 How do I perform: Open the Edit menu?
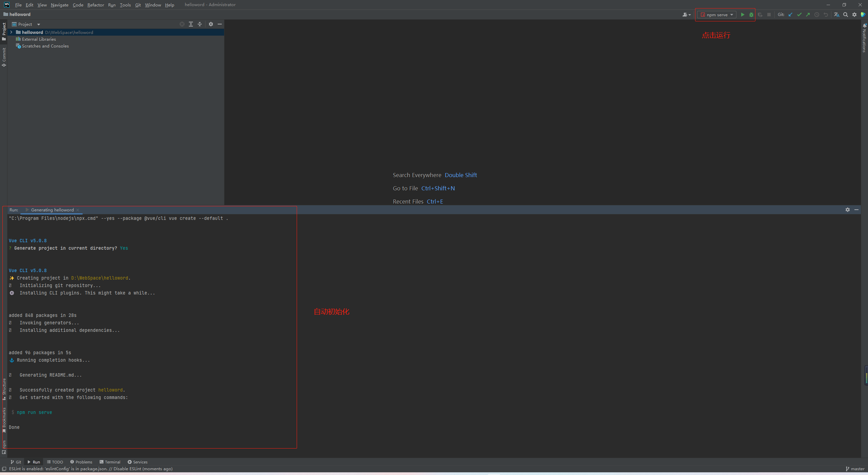(x=29, y=5)
